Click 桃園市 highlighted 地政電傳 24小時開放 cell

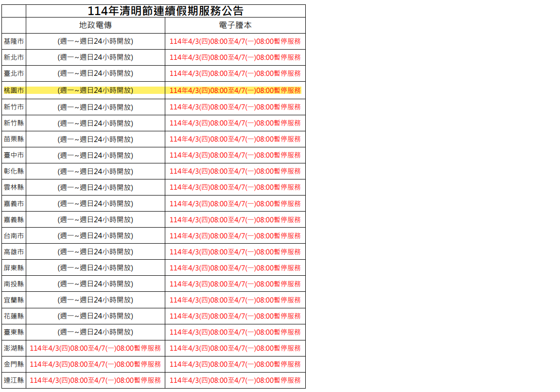[x=95, y=90]
